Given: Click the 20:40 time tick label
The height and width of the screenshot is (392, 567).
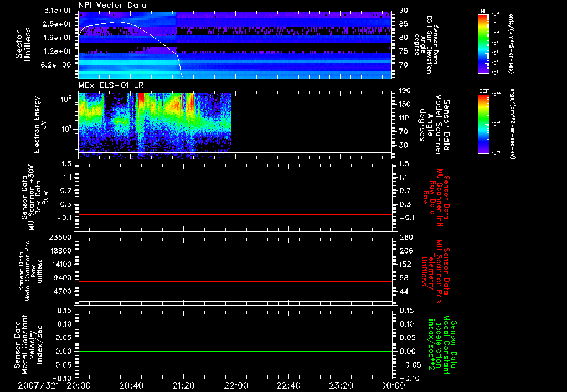Looking at the screenshot, I should click(131, 385).
